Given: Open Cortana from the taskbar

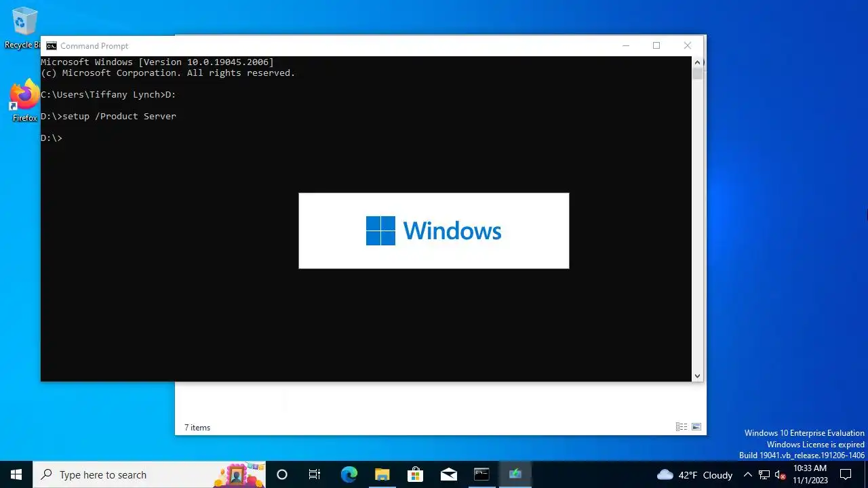Looking at the screenshot, I should click(x=282, y=474).
